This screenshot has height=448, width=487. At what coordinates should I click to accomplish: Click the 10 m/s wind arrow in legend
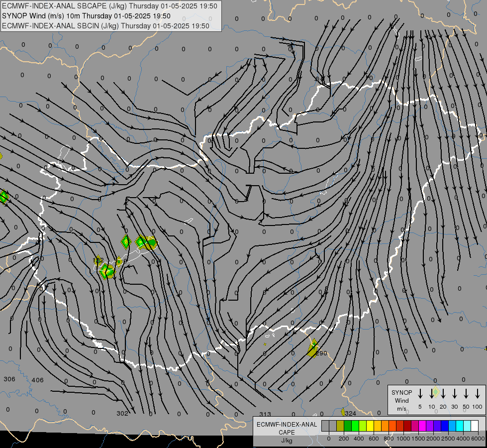(431, 393)
